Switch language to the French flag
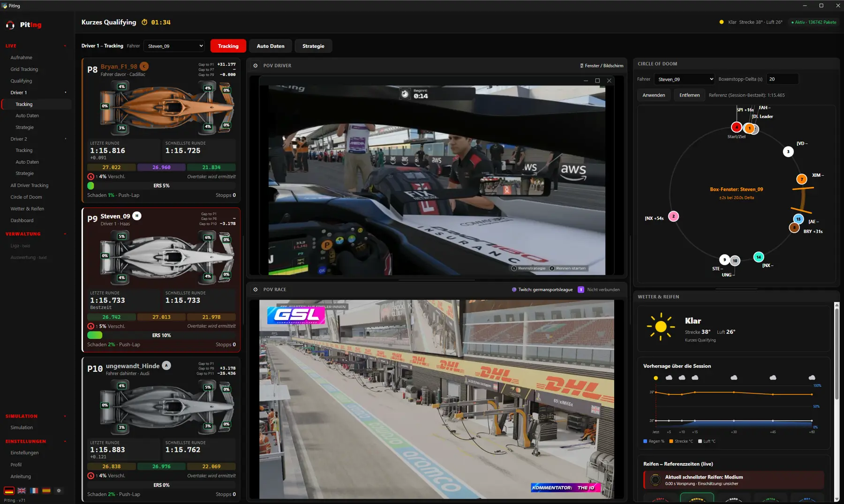The height and width of the screenshot is (504, 844). tap(34, 490)
